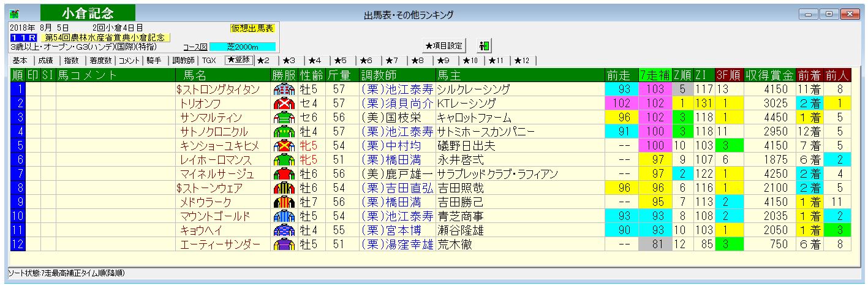Image resolution: width=868 pixels, height=288 pixels.
Task: Open the 指数 tab
Action: (x=71, y=60)
